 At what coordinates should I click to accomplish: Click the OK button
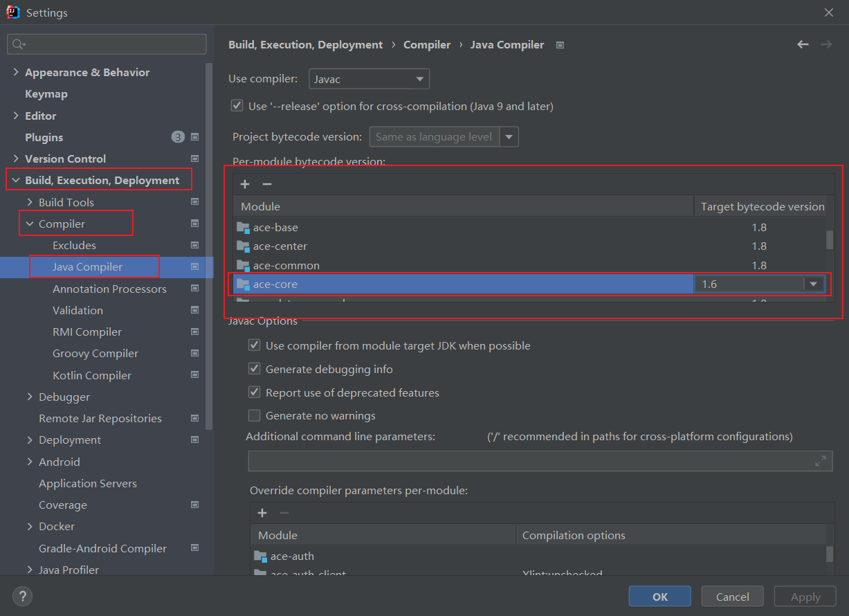(x=659, y=597)
